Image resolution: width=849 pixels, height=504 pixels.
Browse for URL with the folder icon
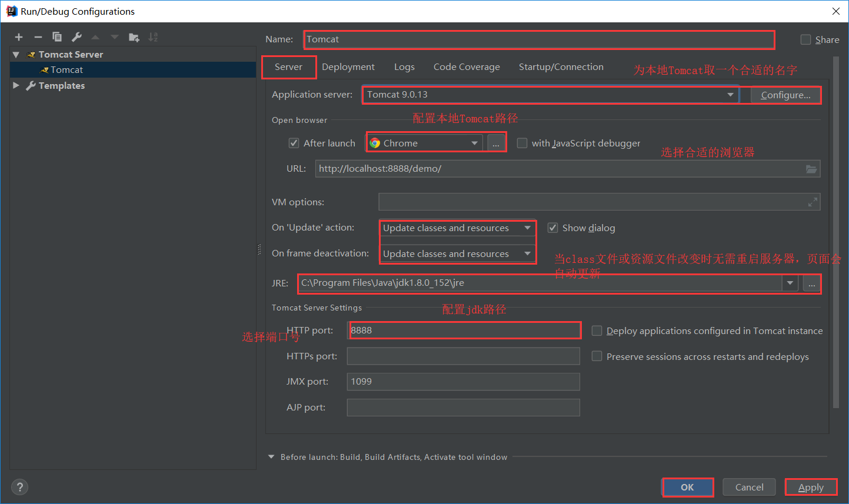point(811,169)
